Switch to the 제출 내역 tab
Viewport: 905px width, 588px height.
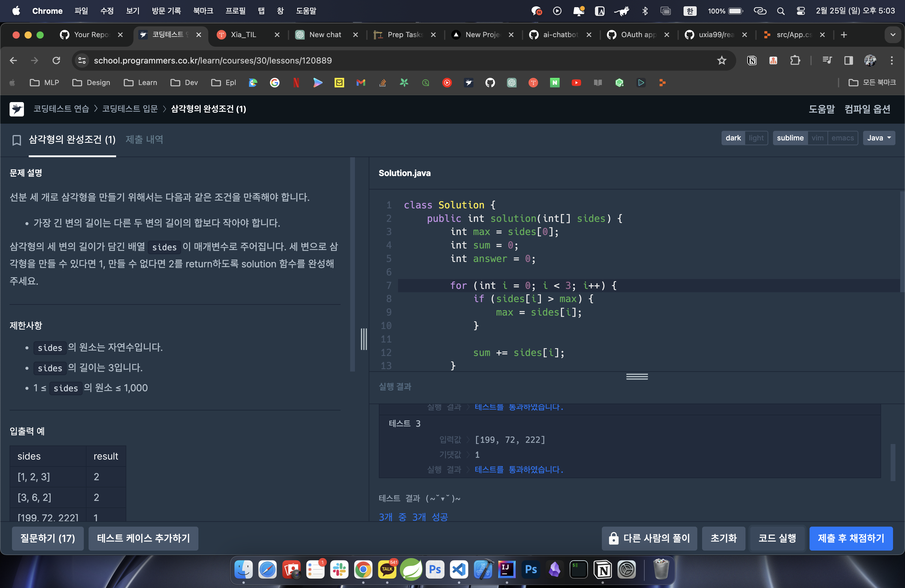pyautogui.click(x=144, y=140)
